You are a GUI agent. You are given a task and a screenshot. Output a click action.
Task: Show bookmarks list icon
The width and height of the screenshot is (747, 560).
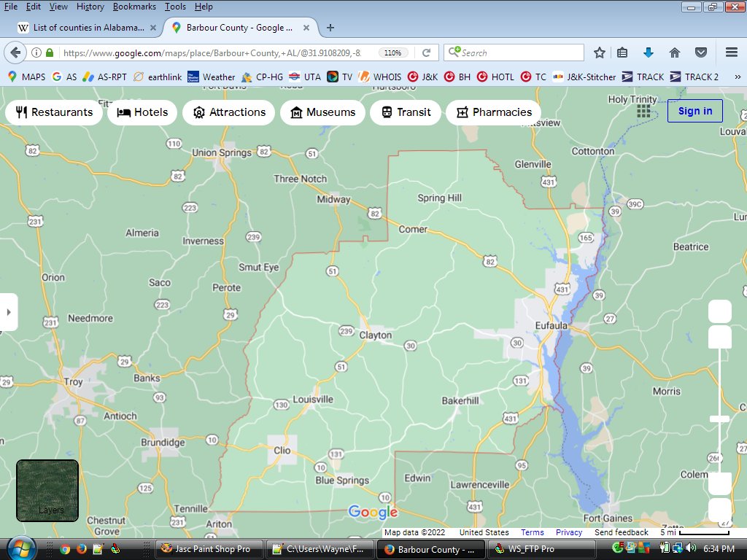[622, 52]
